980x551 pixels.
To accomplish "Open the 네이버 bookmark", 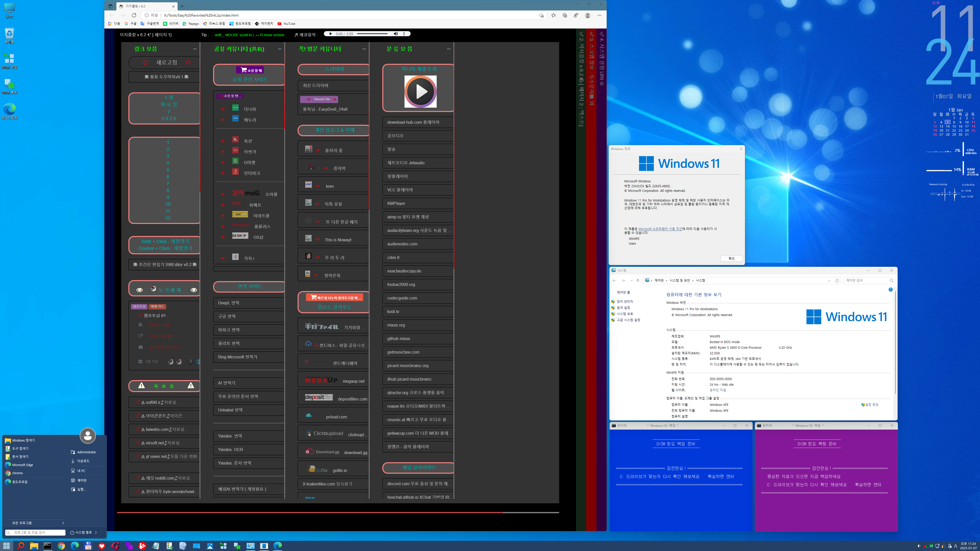I will tap(171, 23).
